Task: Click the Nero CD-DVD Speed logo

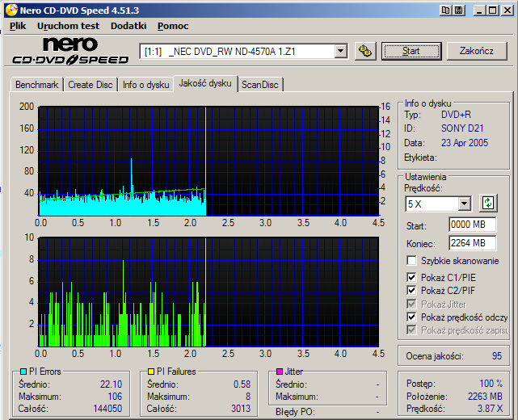Action: tap(70, 51)
